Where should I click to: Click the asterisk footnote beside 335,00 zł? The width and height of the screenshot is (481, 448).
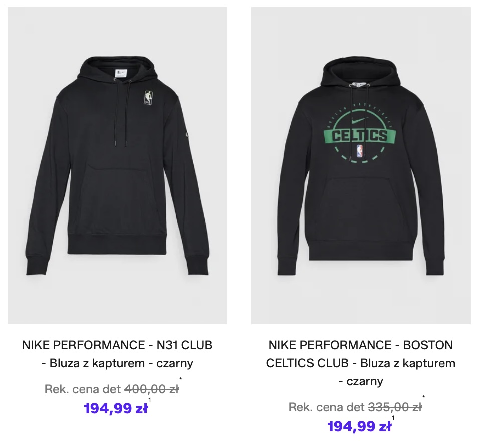tap(424, 398)
